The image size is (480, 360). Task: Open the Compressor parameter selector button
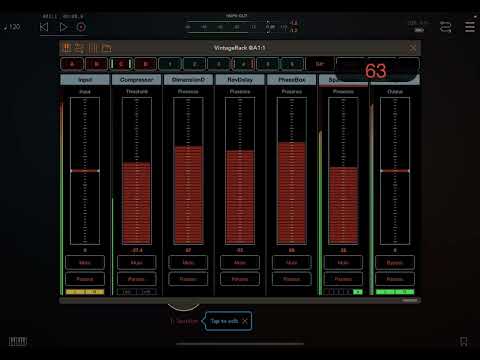click(x=137, y=279)
